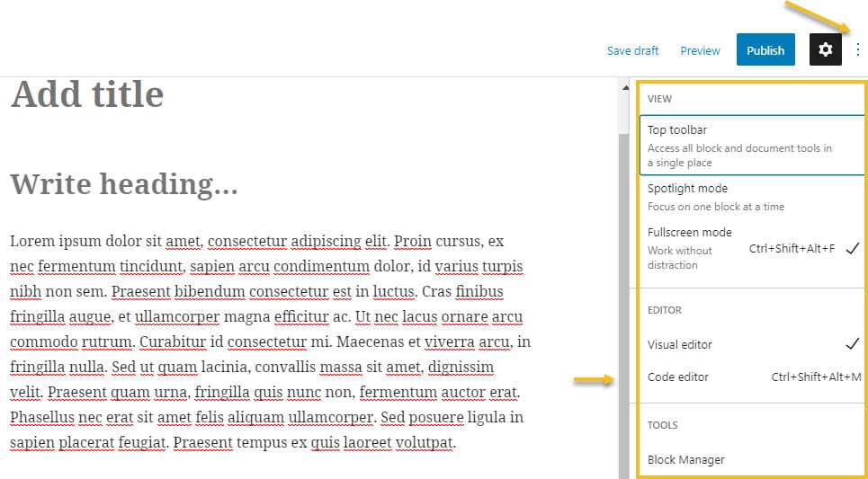
Task: Enable the Top toolbar option
Action: (752, 146)
